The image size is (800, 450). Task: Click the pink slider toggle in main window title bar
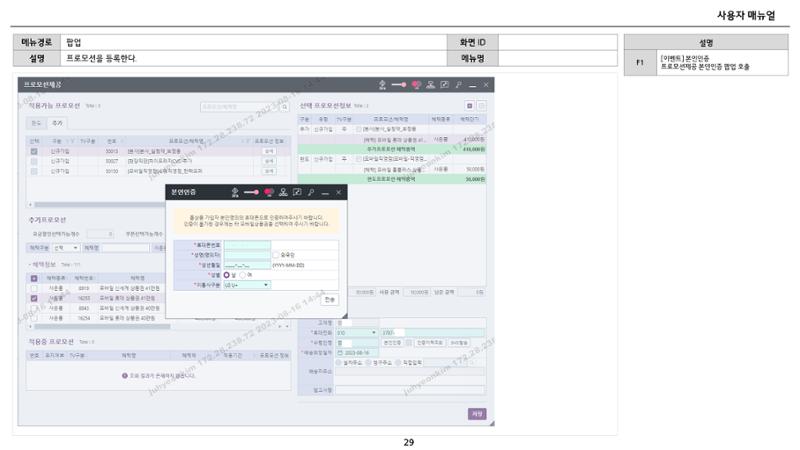(399, 85)
